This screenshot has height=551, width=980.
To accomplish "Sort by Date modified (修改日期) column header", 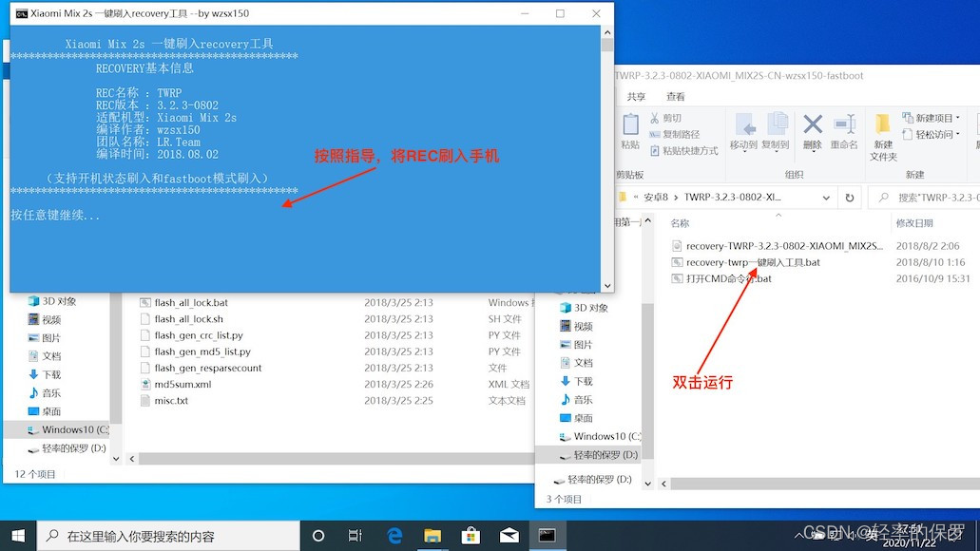I will pos(914,223).
